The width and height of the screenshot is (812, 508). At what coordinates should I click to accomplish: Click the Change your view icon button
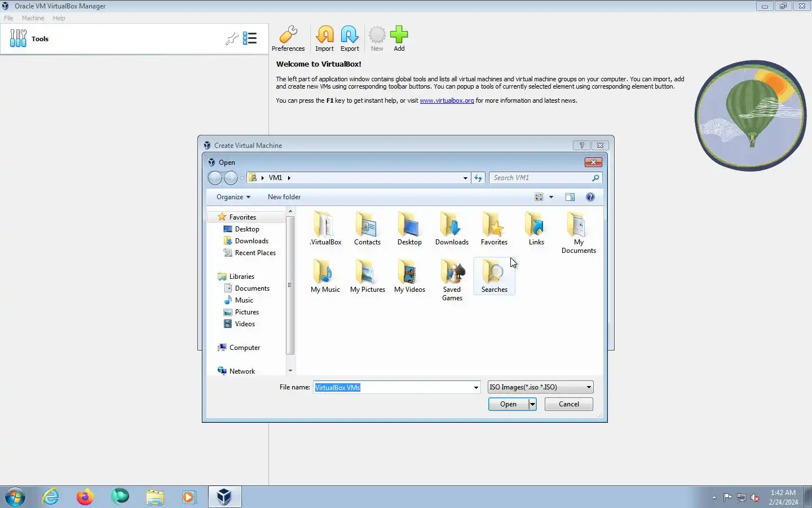pyautogui.click(x=539, y=197)
